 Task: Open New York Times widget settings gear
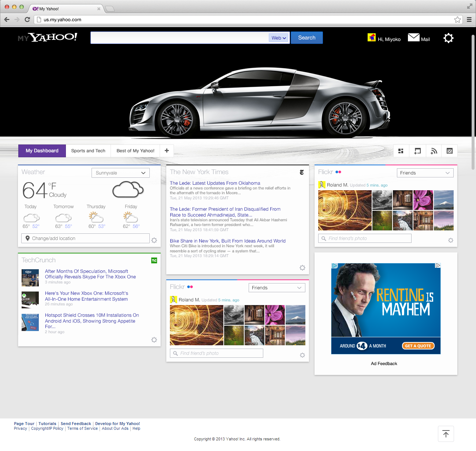tap(302, 268)
